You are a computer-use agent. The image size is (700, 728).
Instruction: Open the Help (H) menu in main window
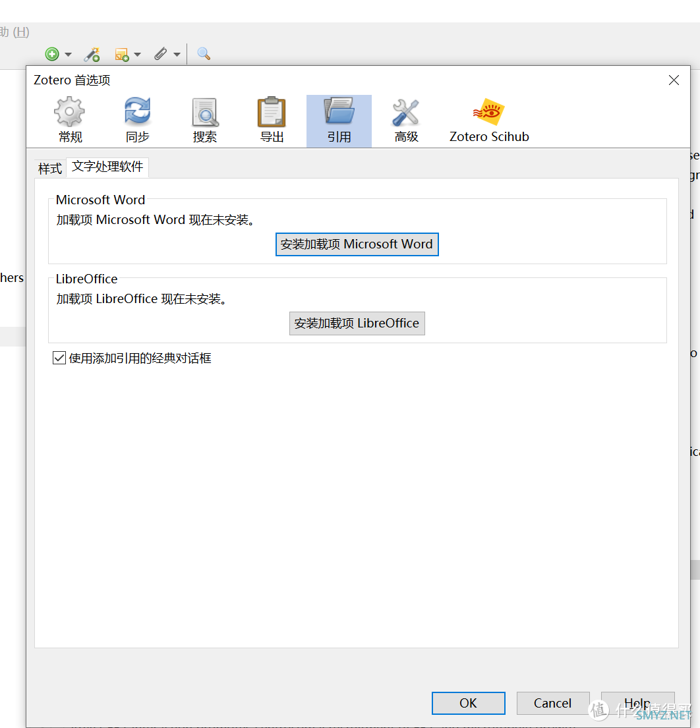coord(15,32)
